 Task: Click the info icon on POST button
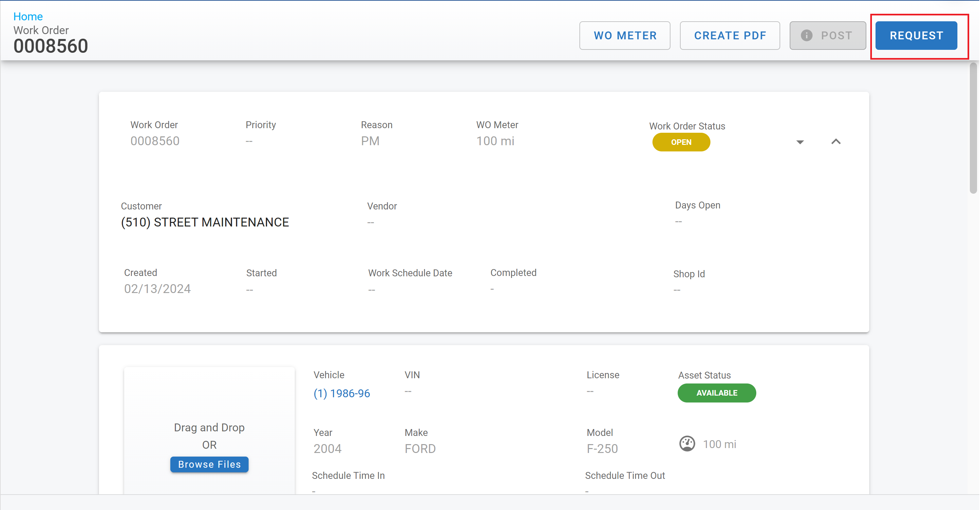[x=806, y=35]
